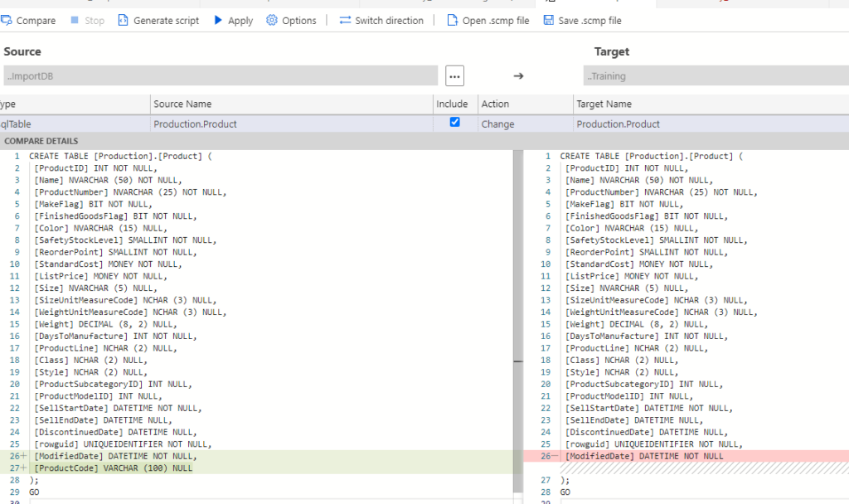Click the ..Training target field

pos(715,76)
